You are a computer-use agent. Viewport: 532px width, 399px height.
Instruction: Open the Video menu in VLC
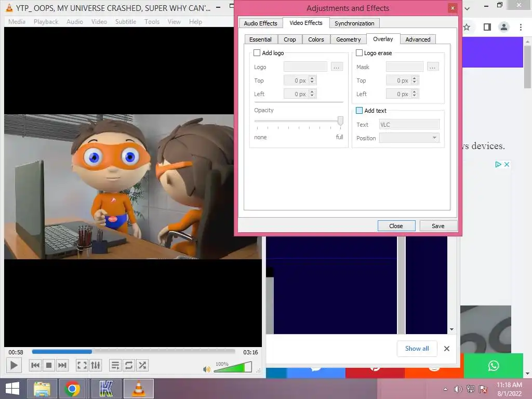click(99, 22)
